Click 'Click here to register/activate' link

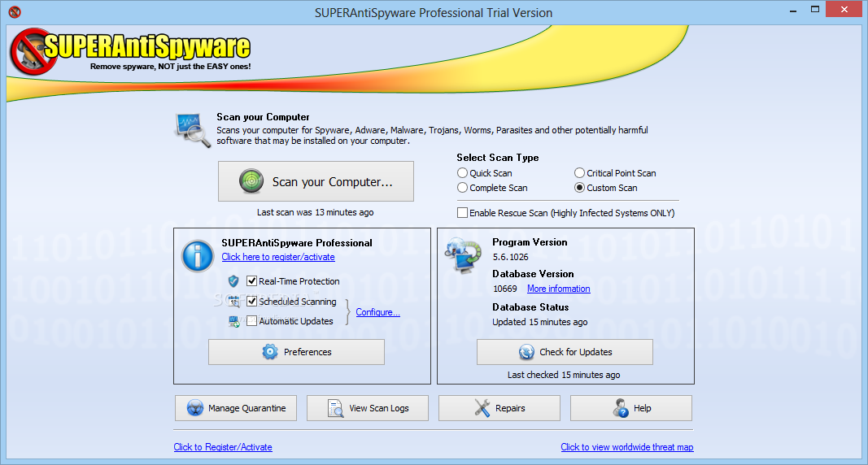[x=278, y=257]
